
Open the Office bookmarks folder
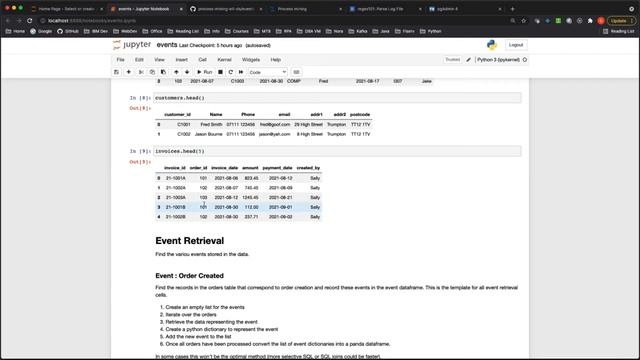pyautogui.click(x=152, y=31)
